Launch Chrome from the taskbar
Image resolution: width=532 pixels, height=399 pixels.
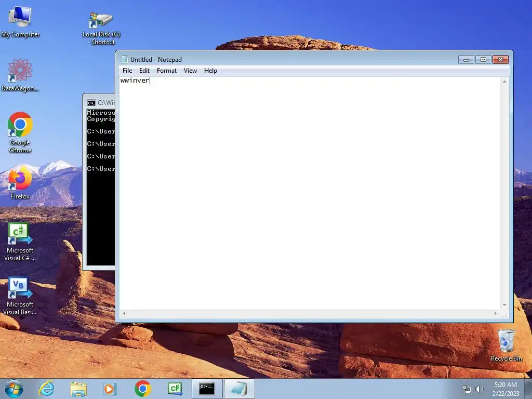[142, 389]
